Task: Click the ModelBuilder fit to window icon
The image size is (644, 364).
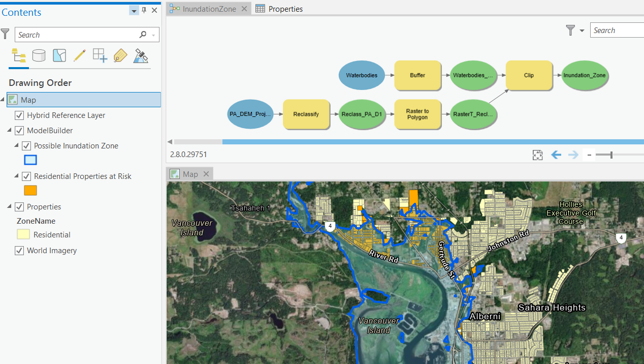Action: click(x=538, y=155)
